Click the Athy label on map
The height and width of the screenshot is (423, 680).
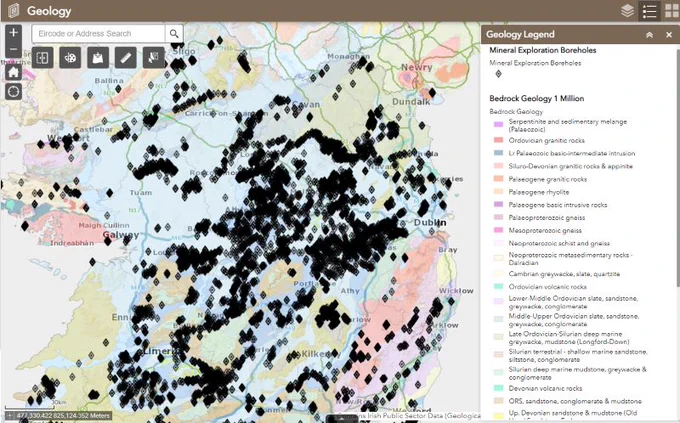click(x=350, y=291)
